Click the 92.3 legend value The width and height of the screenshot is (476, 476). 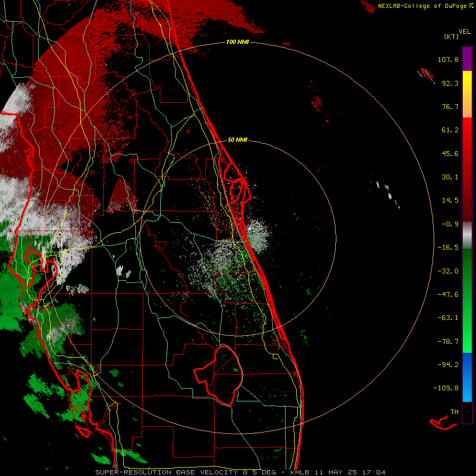[x=450, y=83]
